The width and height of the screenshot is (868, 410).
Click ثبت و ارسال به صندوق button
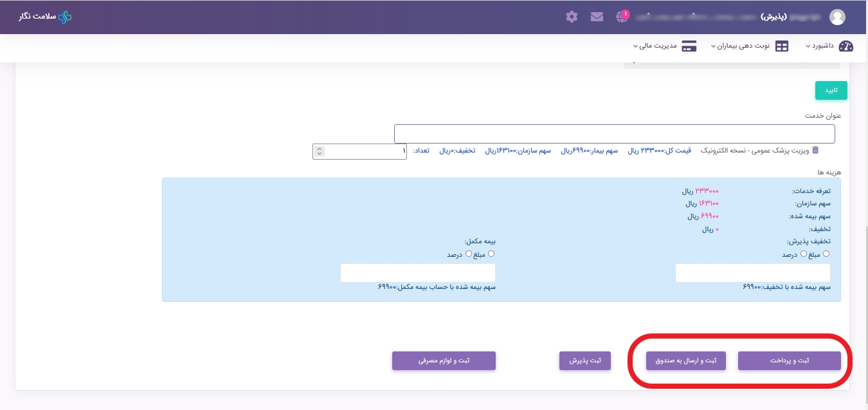click(685, 361)
